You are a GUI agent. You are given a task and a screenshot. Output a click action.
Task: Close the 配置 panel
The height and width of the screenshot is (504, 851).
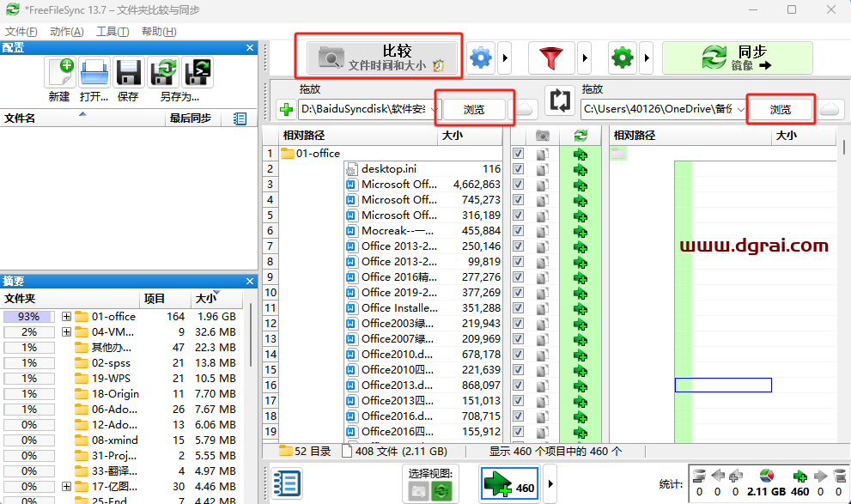(x=250, y=48)
